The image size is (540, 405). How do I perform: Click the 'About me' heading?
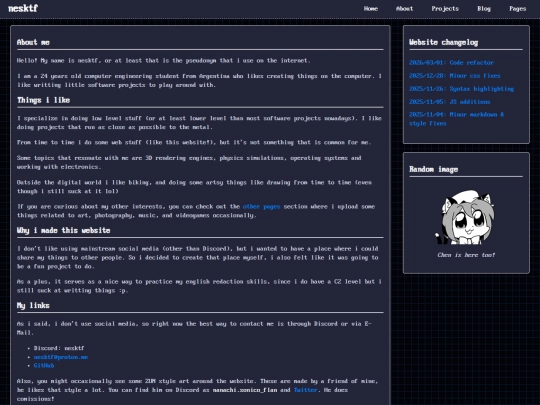coord(33,42)
